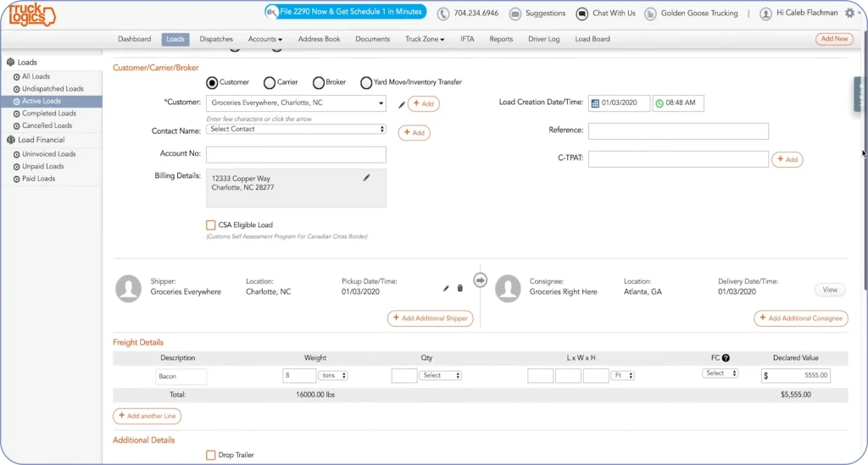Select the Carrier radio button
This screenshot has width=868, height=465.
click(x=269, y=82)
